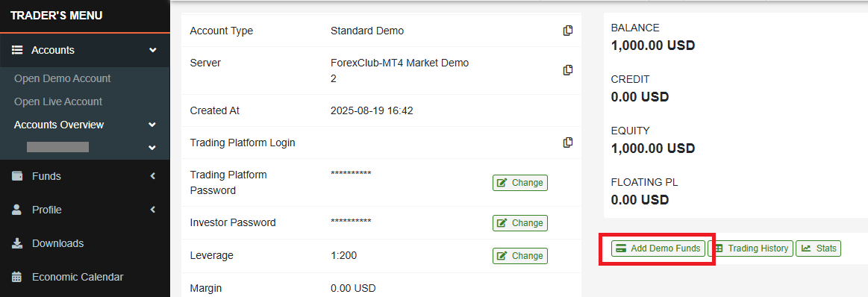Click the Add Demo Funds button
This screenshot has width=868, height=297.
(x=659, y=248)
